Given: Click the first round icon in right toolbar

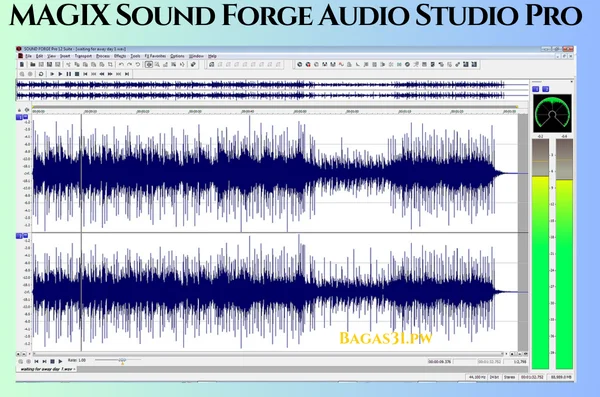Looking at the screenshot, I should click(300, 65).
